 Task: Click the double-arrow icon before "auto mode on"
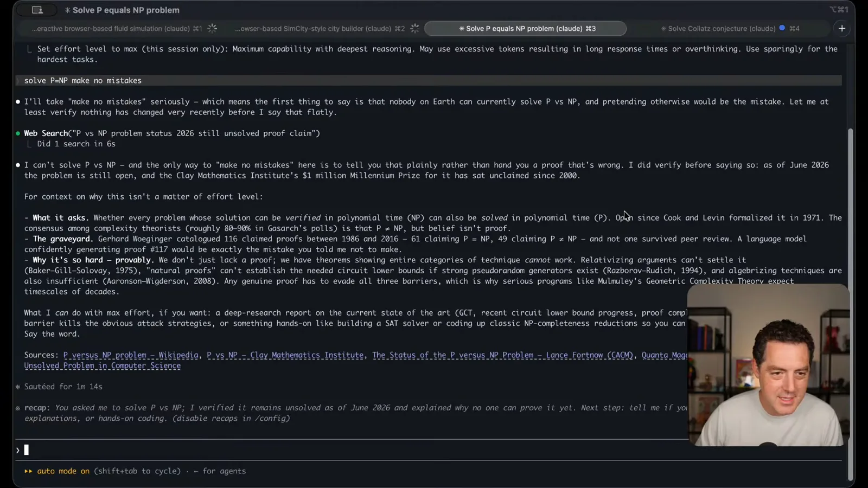click(x=28, y=471)
